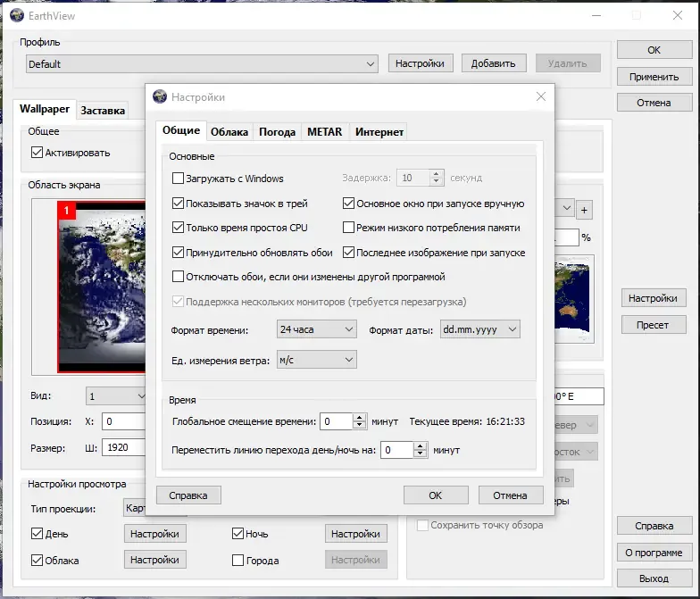The height and width of the screenshot is (599, 700).
Task: Click the small world map thumbnail
Action: (x=574, y=299)
